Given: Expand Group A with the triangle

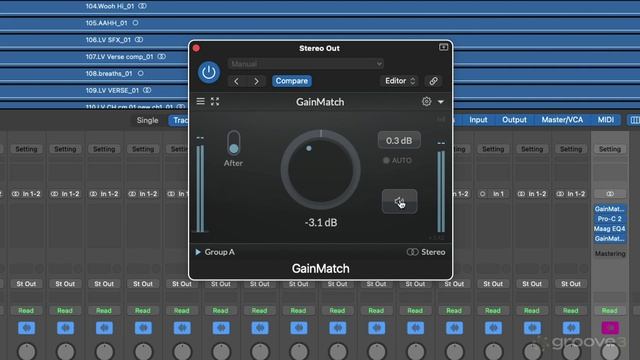Looking at the screenshot, I should [198, 252].
